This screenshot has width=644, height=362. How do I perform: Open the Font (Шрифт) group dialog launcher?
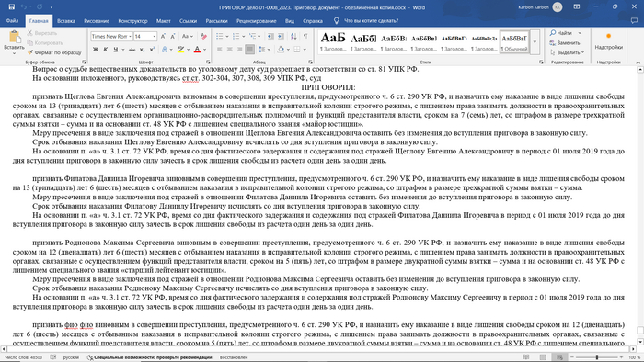point(208,62)
